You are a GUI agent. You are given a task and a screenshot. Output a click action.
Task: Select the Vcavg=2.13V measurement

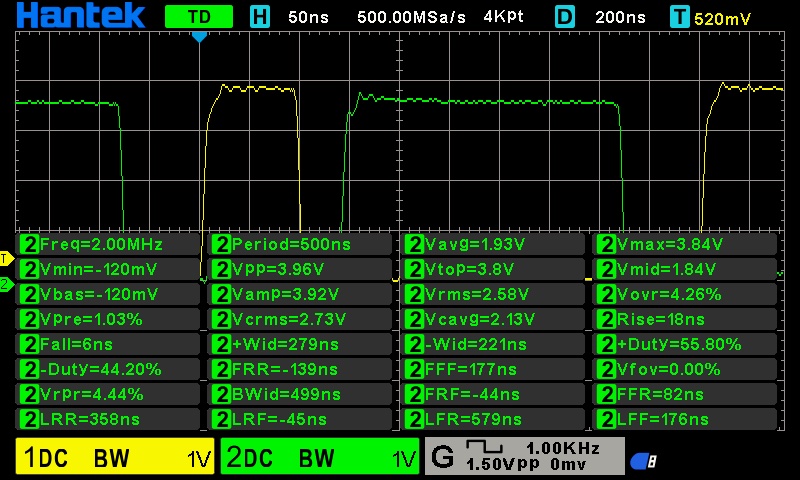click(493, 319)
